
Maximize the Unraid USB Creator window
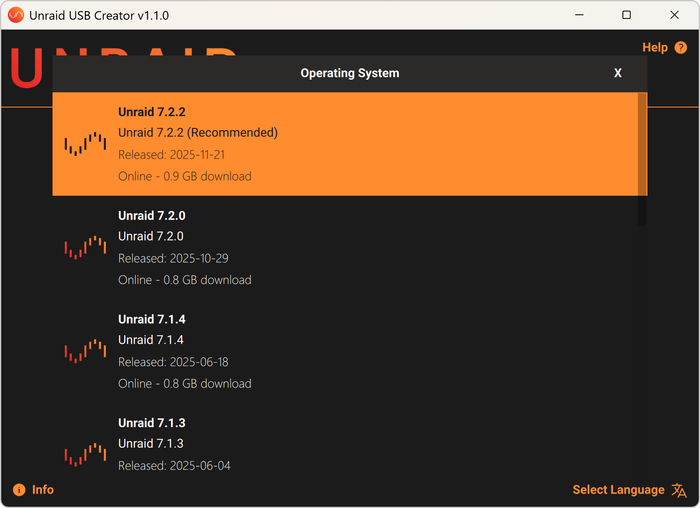tap(626, 15)
